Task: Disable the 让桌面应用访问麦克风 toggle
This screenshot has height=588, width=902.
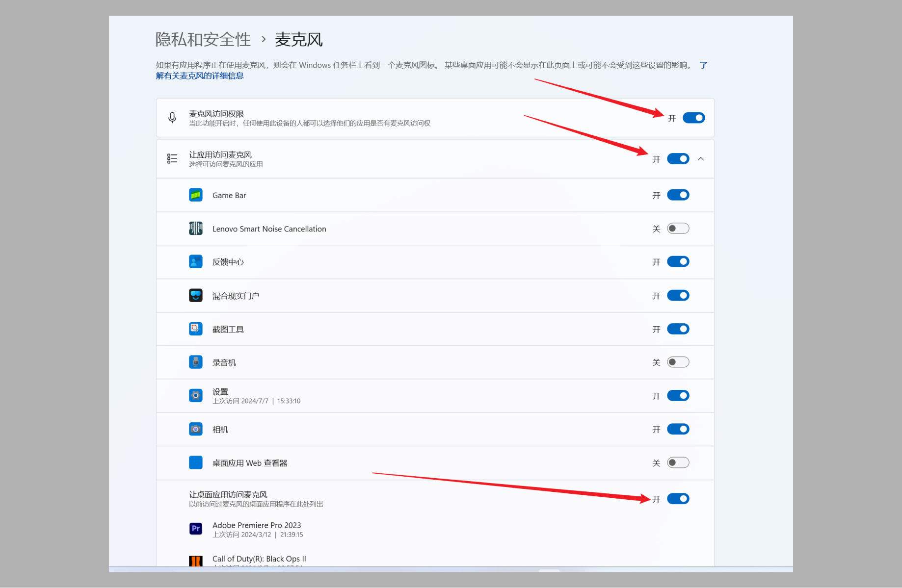Action: pos(678,499)
